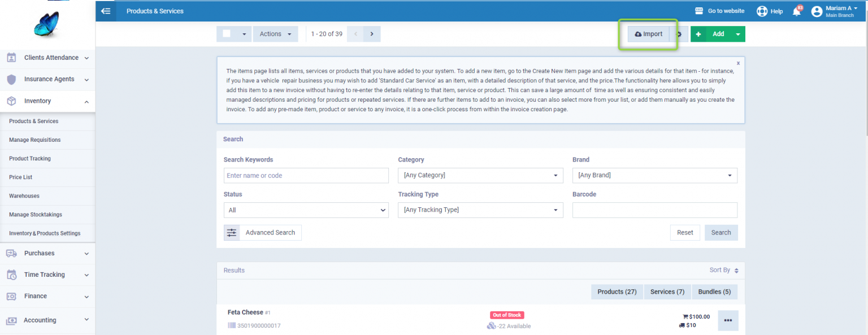The width and height of the screenshot is (868, 335).
Task: Go to next page arrow
Action: pyautogui.click(x=372, y=34)
